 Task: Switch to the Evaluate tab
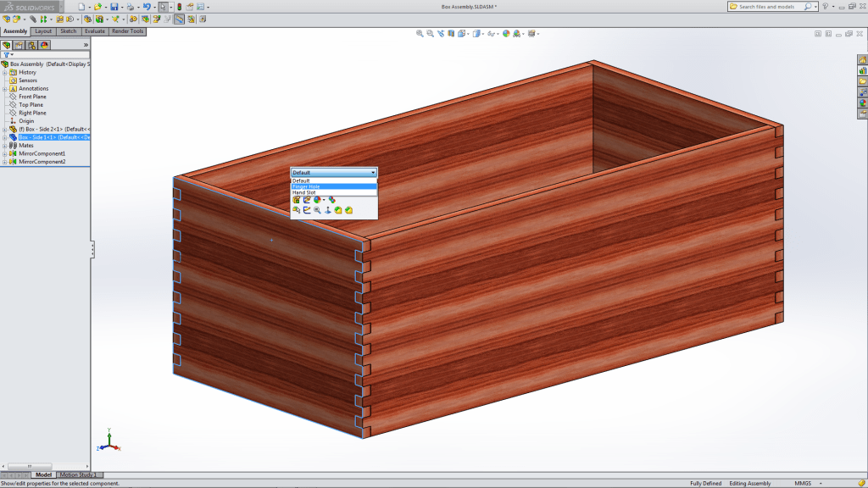tap(95, 31)
